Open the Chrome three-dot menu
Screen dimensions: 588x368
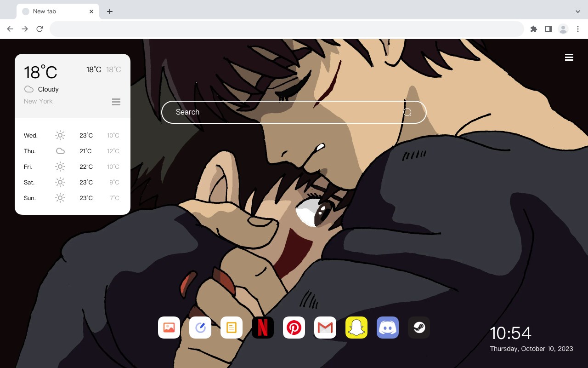coord(578,29)
